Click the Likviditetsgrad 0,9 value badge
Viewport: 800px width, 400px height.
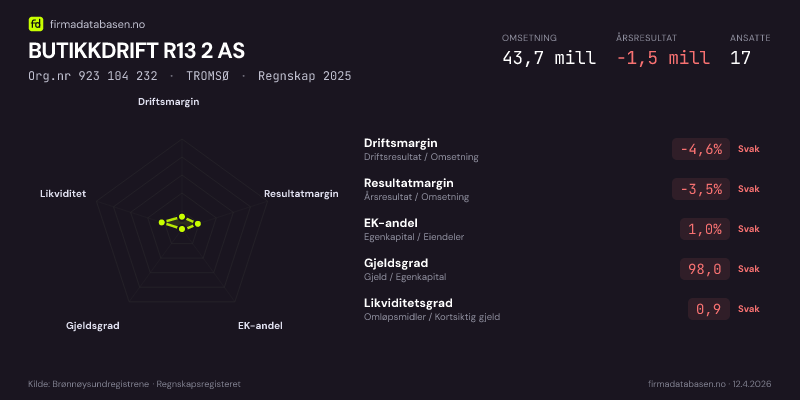tap(709, 309)
